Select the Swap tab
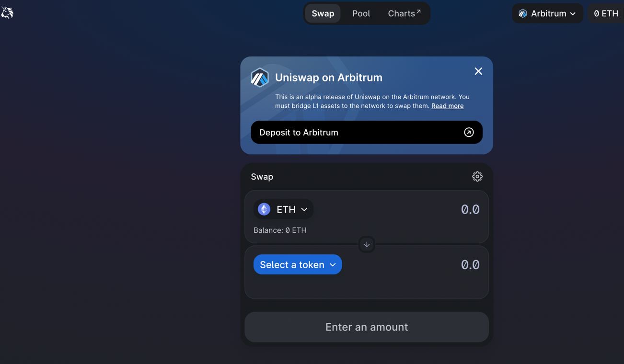Image resolution: width=624 pixels, height=364 pixels. point(323,13)
